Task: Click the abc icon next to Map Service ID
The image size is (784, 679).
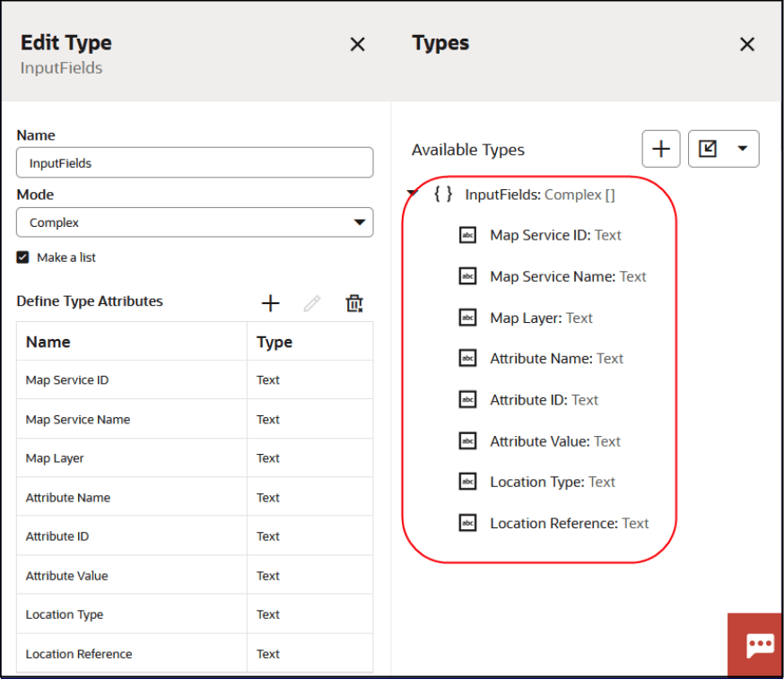Action: click(x=467, y=235)
